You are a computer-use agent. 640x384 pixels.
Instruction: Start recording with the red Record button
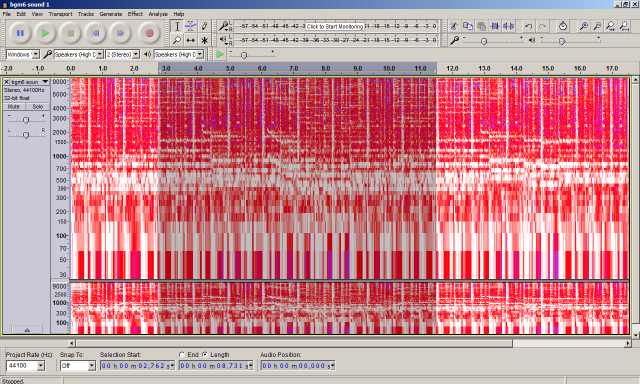click(x=149, y=33)
